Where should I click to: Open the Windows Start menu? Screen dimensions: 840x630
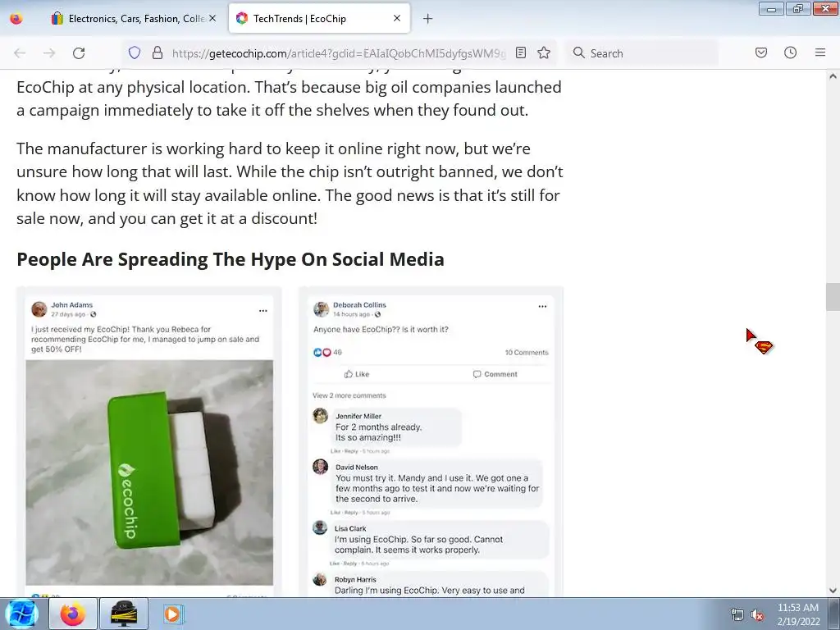[x=21, y=614]
